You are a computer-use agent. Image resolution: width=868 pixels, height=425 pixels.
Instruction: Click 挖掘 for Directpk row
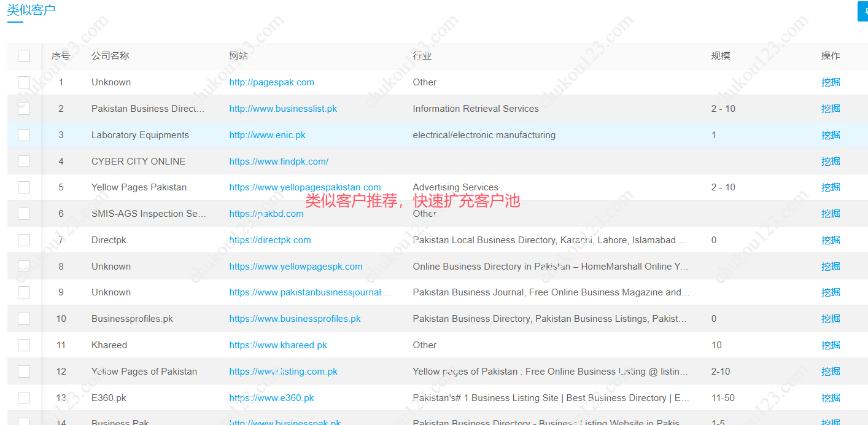(831, 240)
